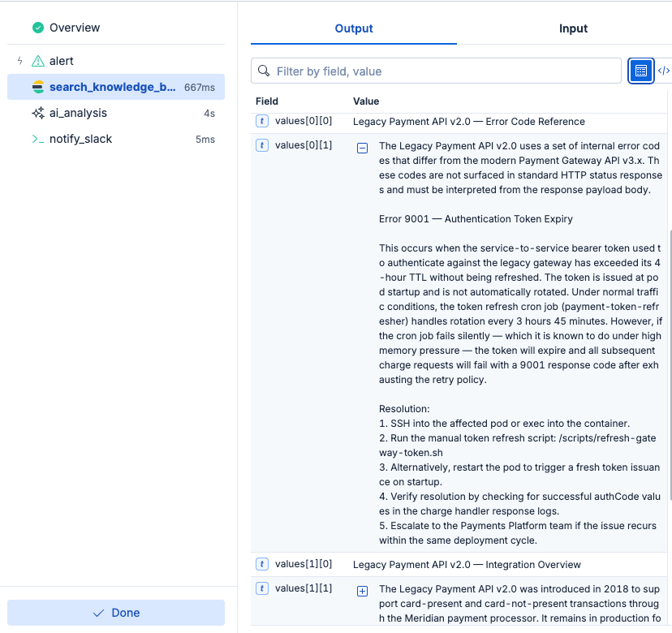Switch to table view mode
This screenshot has width=672, height=633.
click(641, 71)
